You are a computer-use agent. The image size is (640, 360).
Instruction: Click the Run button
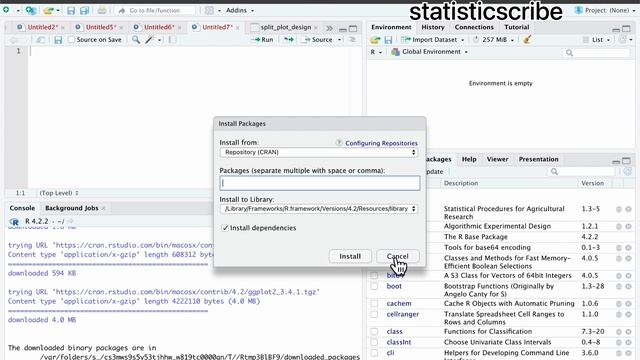(x=262, y=40)
